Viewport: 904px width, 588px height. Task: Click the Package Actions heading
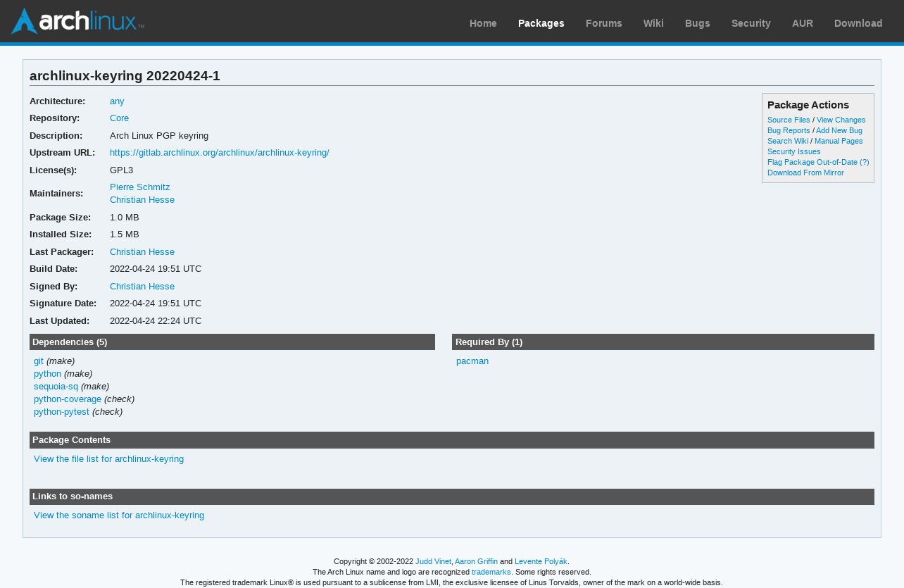click(x=808, y=105)
